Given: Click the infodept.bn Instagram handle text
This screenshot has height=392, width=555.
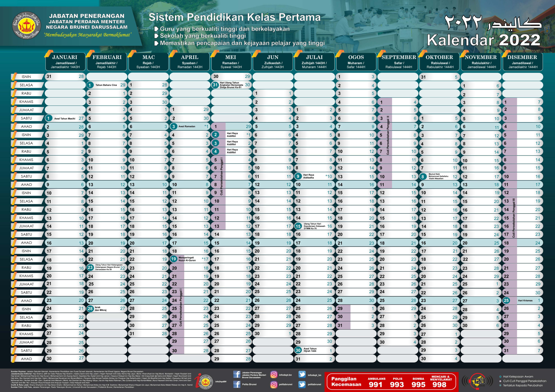Looking at the screenshot, I should (285, 375).
